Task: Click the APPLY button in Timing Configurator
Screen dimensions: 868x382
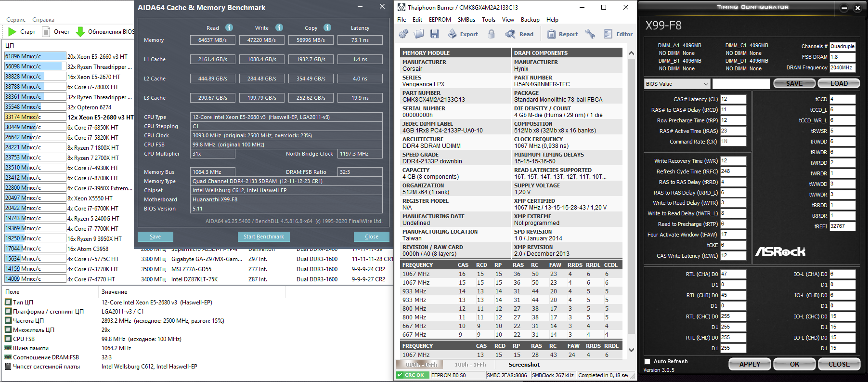Action: tap(750, 364)
